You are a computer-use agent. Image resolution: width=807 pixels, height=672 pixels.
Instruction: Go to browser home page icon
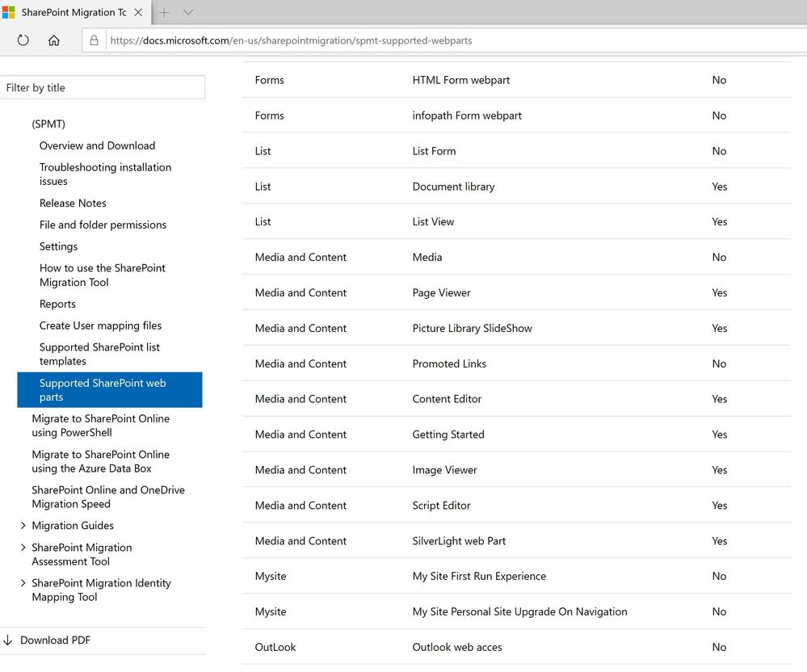[x=54, y=40]
